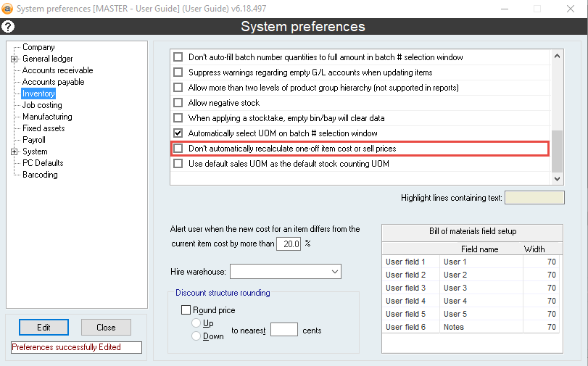Minimize the System preferences window
Viewport: 588px width, 366px height.
pyautogui.click(x=505, y=9)
